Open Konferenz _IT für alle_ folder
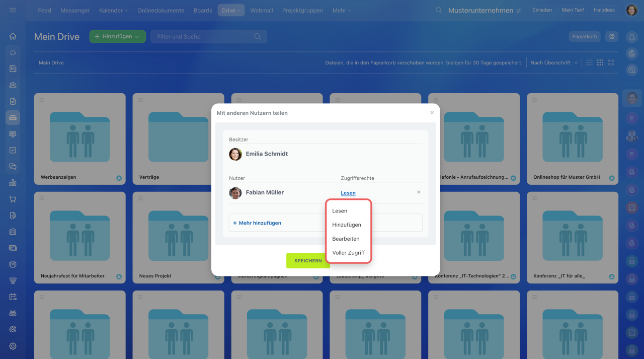This screenshot has width=644, height=359. click(573, 237)
